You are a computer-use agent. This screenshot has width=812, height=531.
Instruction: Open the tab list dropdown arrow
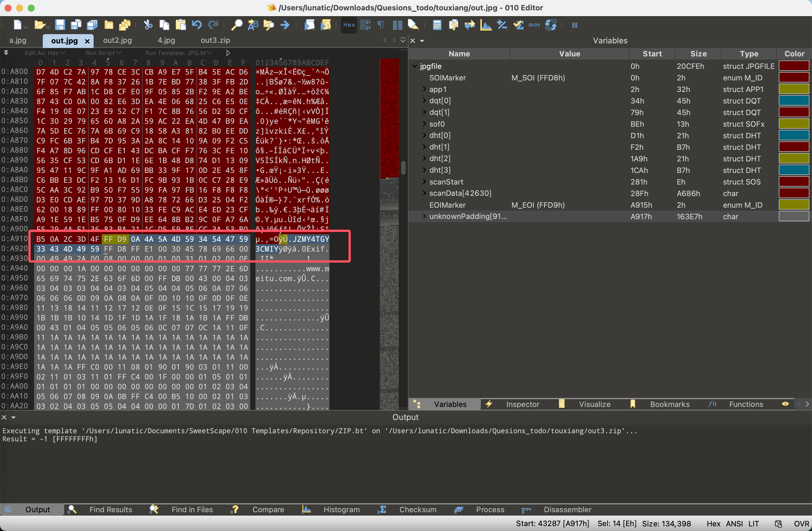[x=403, y=40]
